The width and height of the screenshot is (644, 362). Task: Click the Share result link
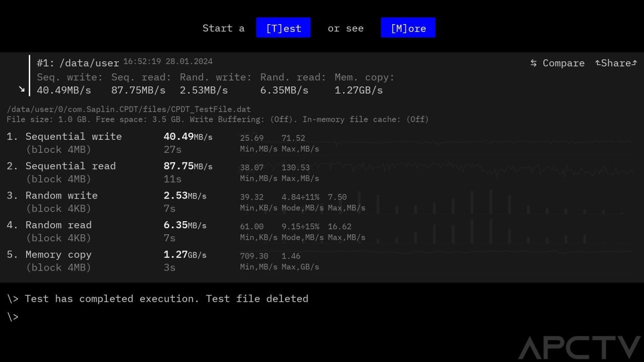616,63
